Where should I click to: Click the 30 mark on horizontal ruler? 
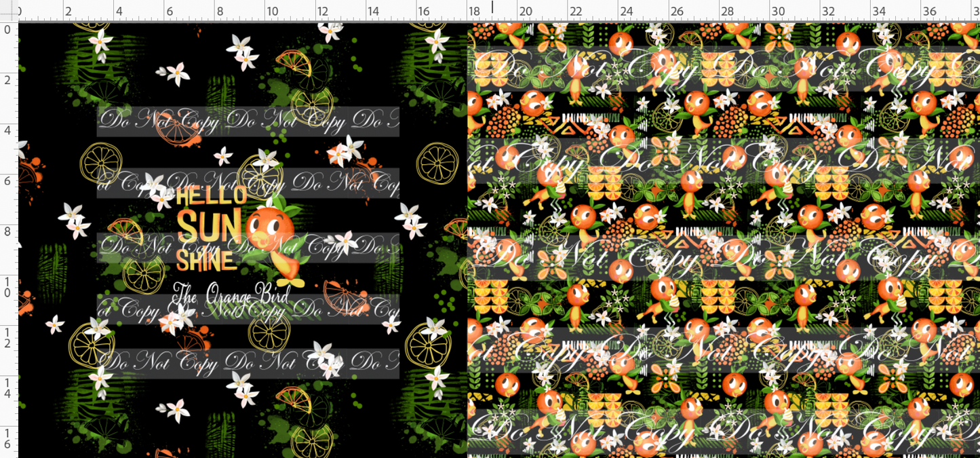click(x=778, y=12)
